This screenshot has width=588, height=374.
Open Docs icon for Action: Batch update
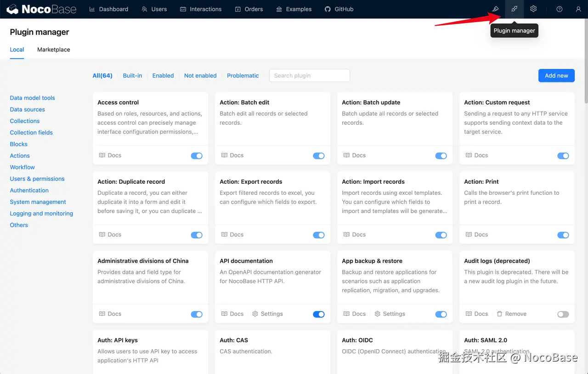(x=346, y=155)
